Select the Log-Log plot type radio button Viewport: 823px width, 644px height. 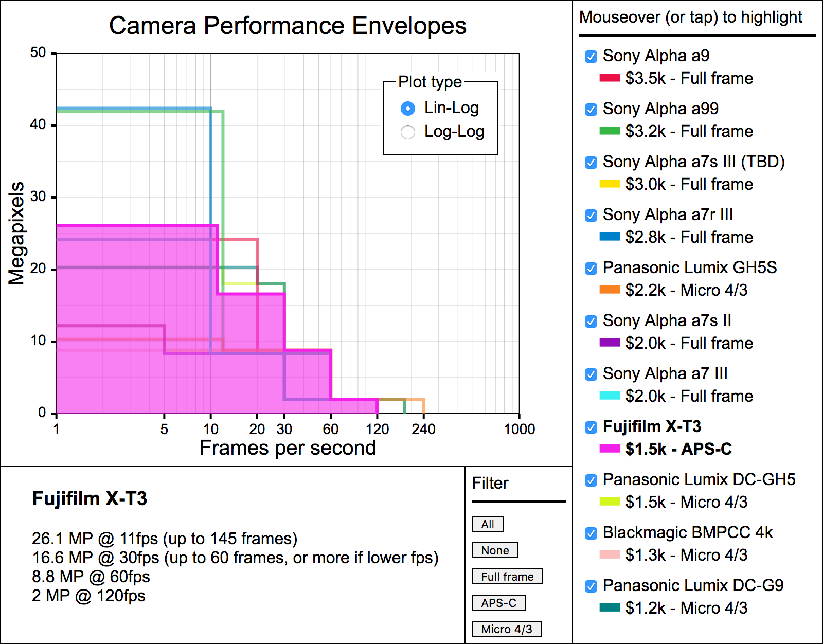click(x=408, y=132)
